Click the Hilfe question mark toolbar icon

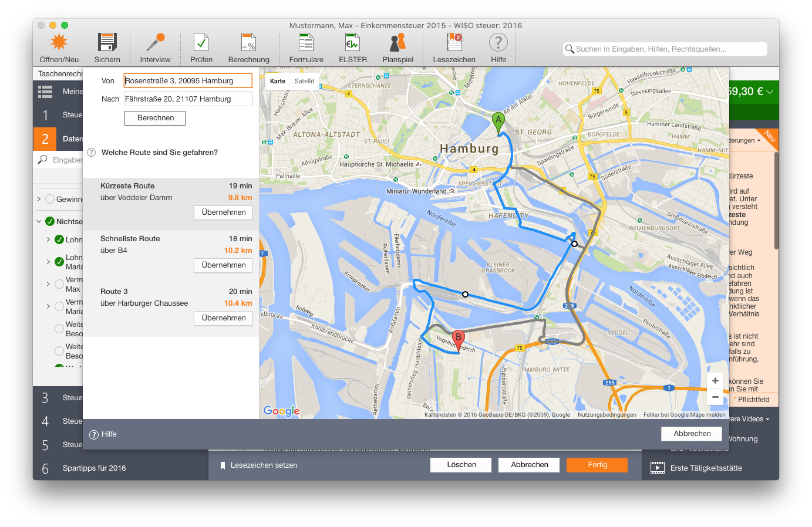498,42
